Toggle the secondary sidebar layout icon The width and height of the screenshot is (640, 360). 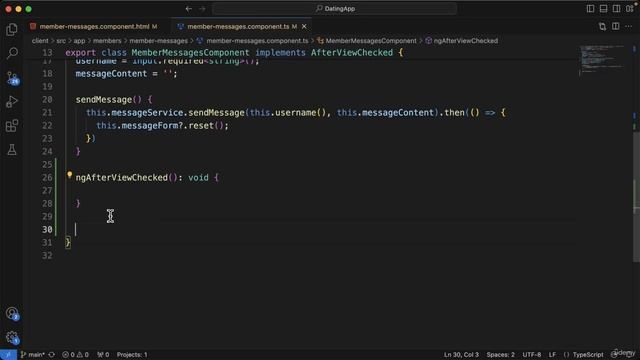pyautogui.click(x=616, y=9)
